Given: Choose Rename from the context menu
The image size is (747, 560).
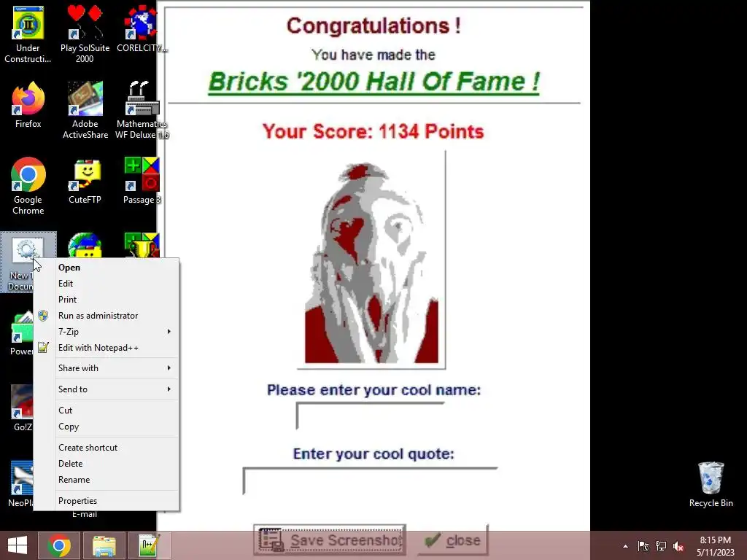Looking at the screenshot, I should point(107,480).
